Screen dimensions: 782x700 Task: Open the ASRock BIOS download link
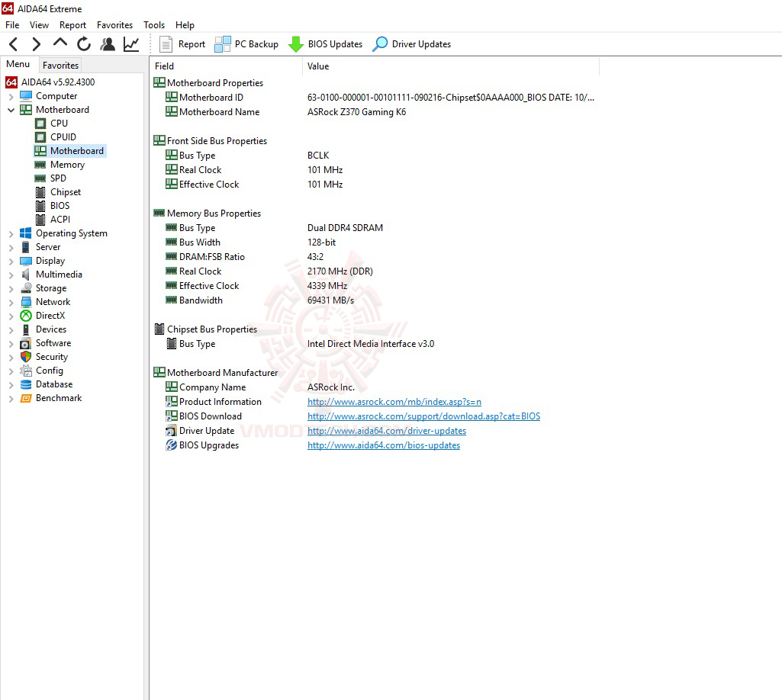[423, 416]
